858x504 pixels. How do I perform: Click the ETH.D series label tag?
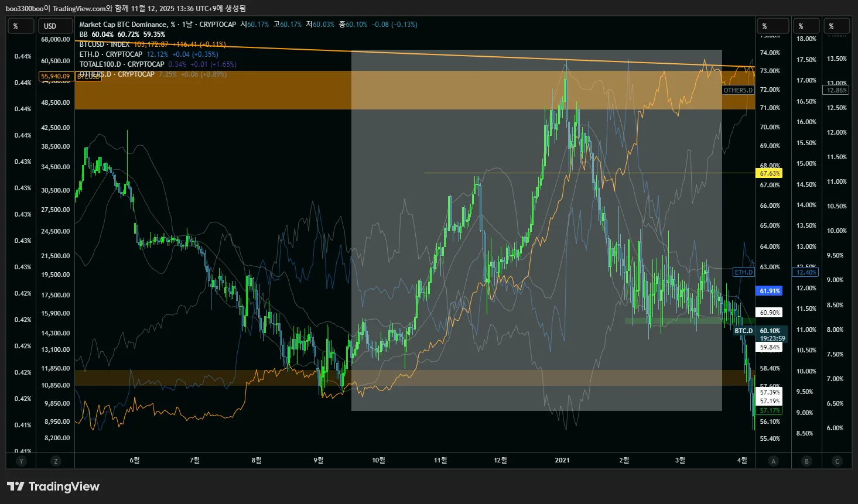tap(744, 272)
